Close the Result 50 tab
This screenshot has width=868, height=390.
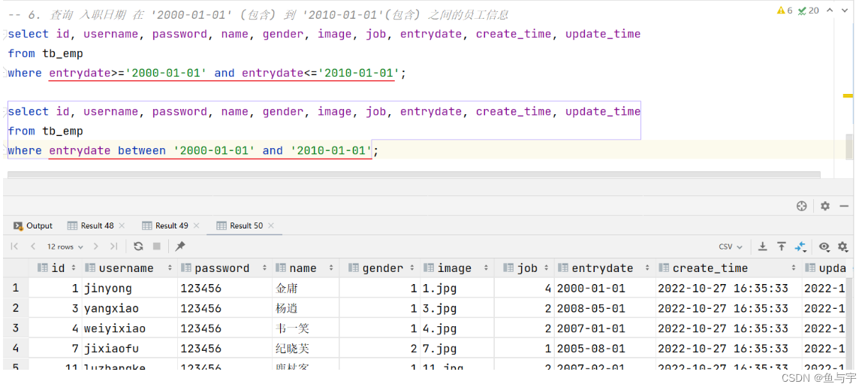pos(271,225)
